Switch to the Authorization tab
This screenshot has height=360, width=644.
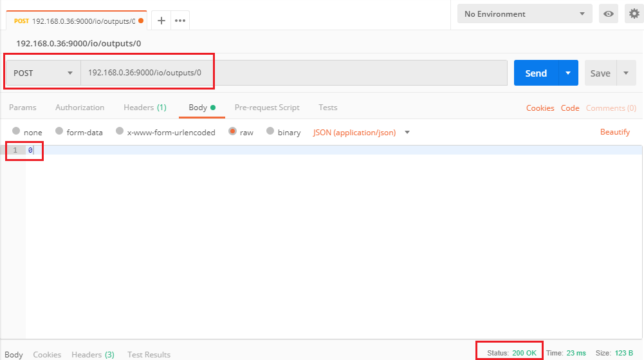[x=80, y=108]
